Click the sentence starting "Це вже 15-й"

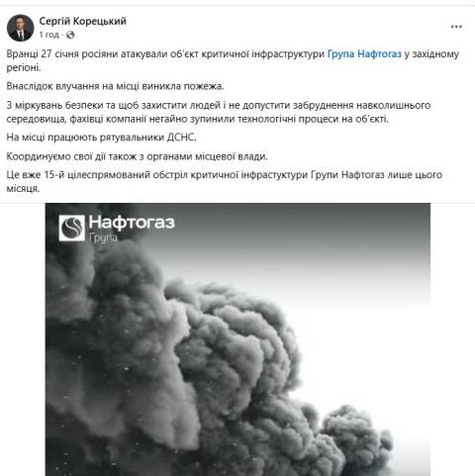pyautogui.click(x=225, y=181)
